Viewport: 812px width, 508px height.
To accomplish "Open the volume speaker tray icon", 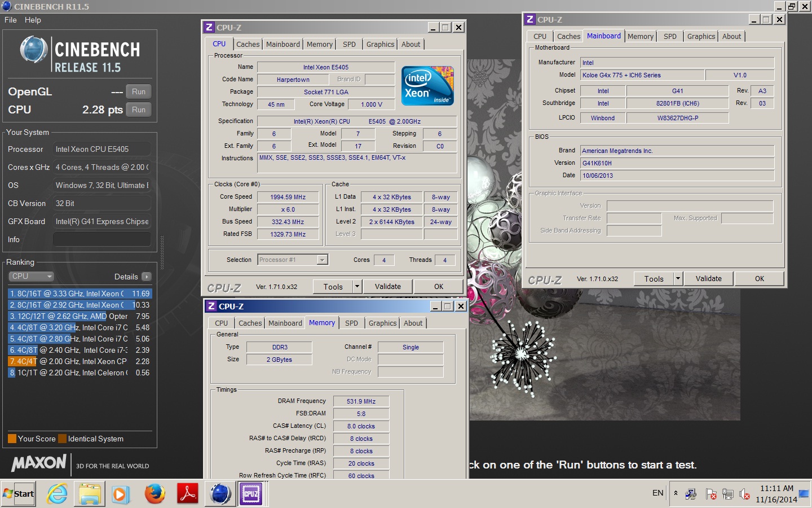I will (x=745, y=494).
